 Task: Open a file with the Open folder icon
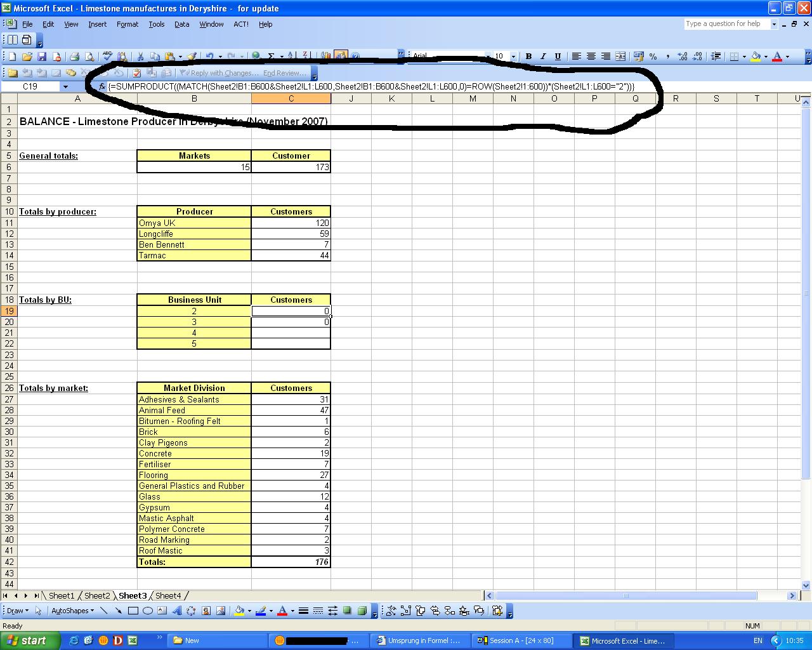click(27, 56)
